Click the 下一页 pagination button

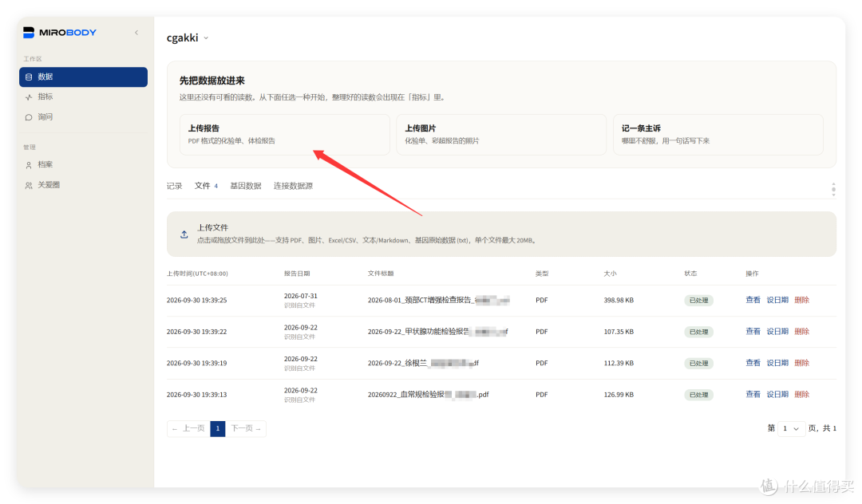tap(246, 428)
